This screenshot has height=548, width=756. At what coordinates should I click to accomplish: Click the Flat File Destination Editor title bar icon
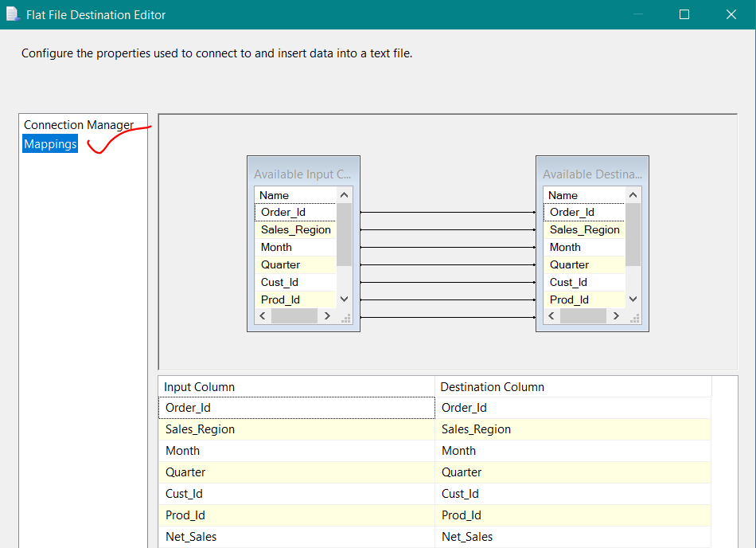[x=11, y=14]
